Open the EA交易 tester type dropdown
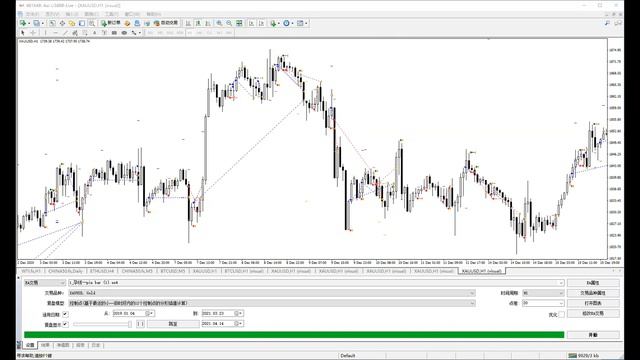Image resolution: width=640 pixels, height=360 pixels. pos(44,282)
